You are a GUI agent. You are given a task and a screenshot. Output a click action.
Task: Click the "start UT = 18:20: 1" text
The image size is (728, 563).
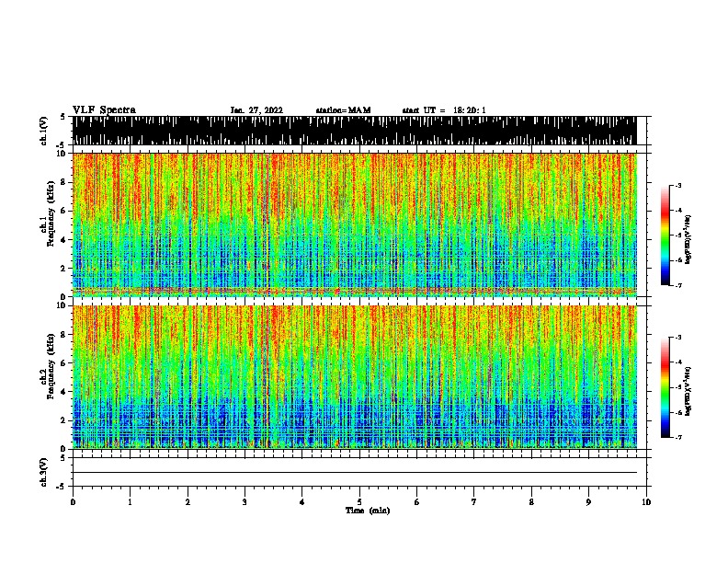pyautogui.click(x=444, y=110)
